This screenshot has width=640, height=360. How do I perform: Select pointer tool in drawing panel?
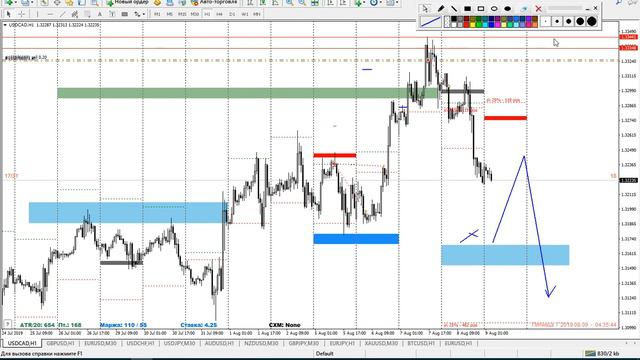(x=425, y=8)
